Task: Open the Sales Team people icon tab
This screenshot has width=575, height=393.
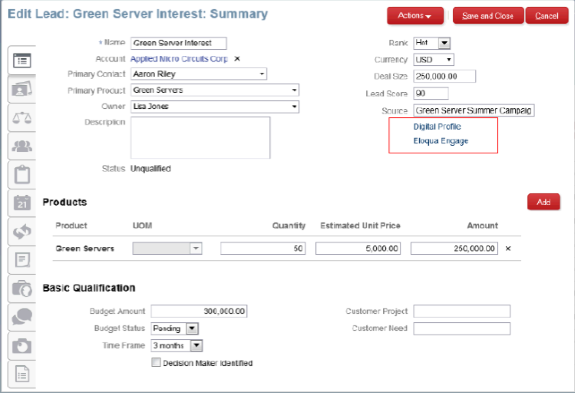Action: [22, 146]
